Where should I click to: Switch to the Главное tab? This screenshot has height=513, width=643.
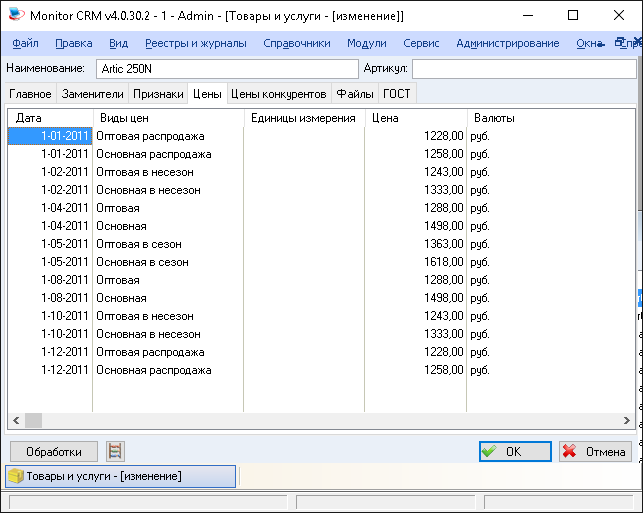coord(30,94)
